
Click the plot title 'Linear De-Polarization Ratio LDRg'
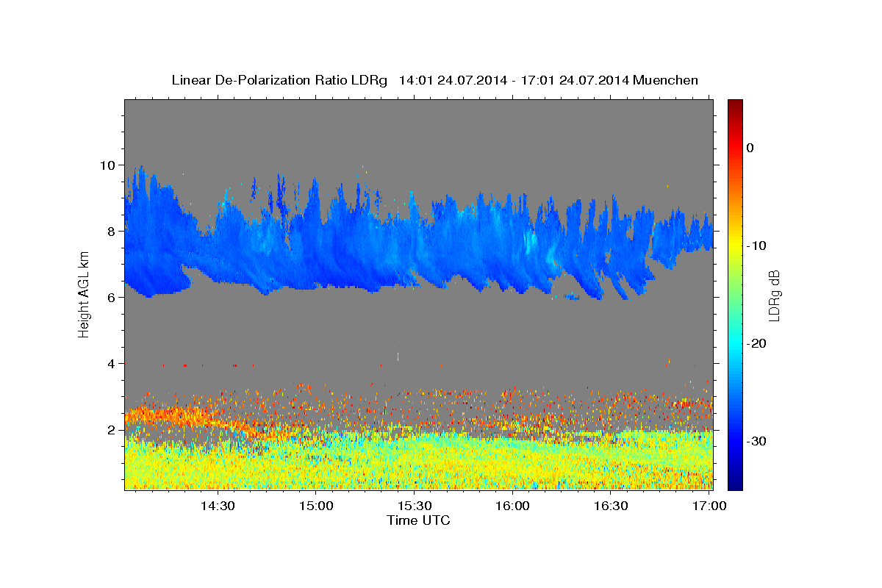click(x=279, y=80)
